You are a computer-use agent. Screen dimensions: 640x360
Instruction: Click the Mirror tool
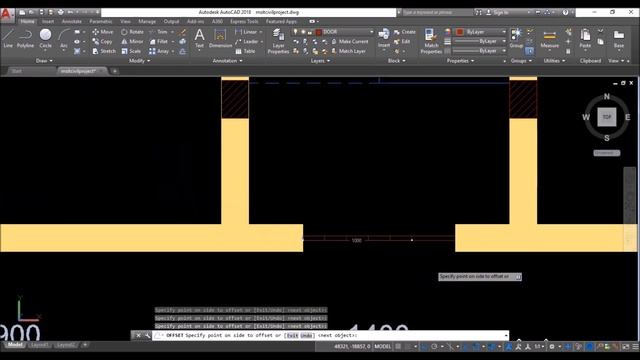pos(132,42)
